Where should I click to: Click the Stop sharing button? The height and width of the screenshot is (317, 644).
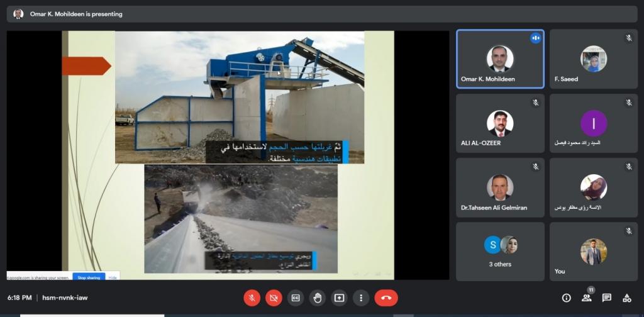coord(89,277)
